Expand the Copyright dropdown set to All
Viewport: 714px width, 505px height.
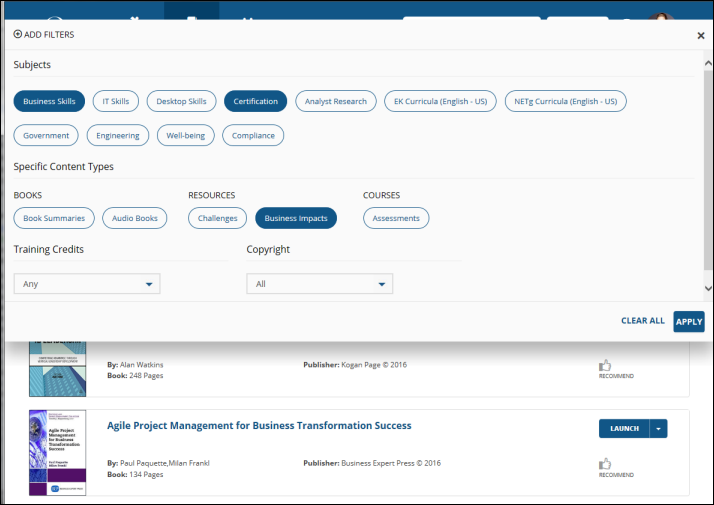tap(320, 284)
